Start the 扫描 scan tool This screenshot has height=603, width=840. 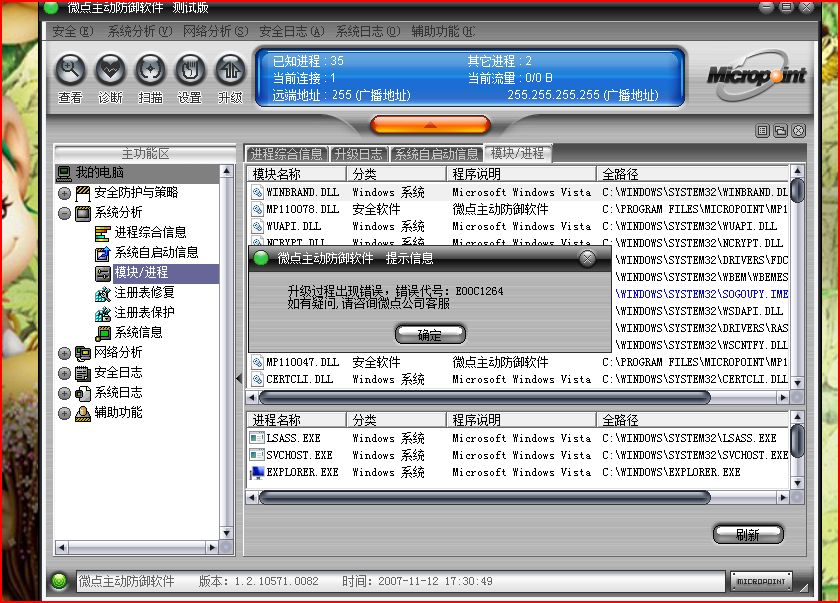151,70
